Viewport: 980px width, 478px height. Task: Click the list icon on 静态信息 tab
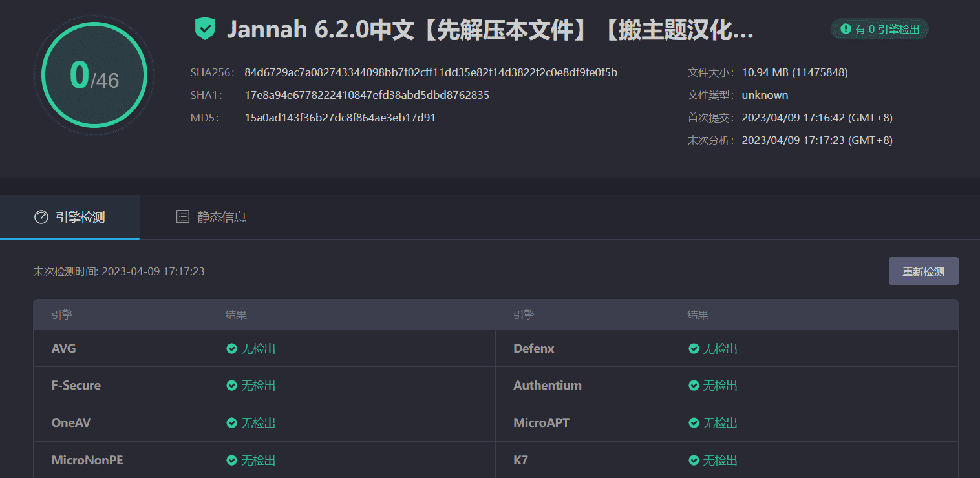183,217
